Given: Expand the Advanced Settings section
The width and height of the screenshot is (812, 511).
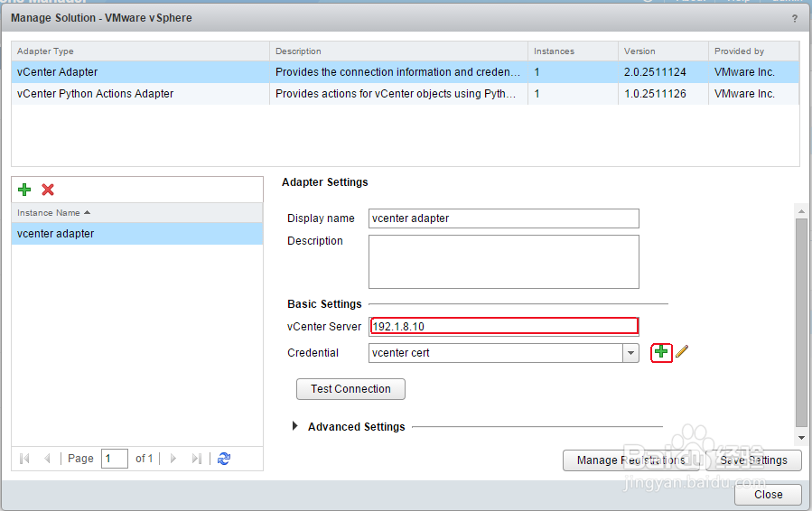Looking at the screenshot, I should coord(294,426).
